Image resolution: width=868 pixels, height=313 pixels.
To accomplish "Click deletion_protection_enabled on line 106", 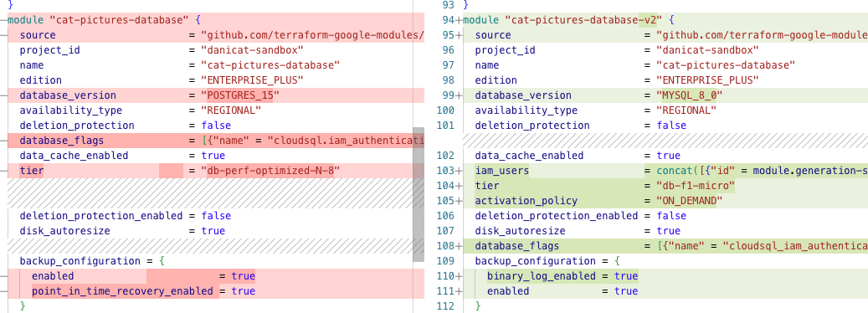I will coord(557,216).
